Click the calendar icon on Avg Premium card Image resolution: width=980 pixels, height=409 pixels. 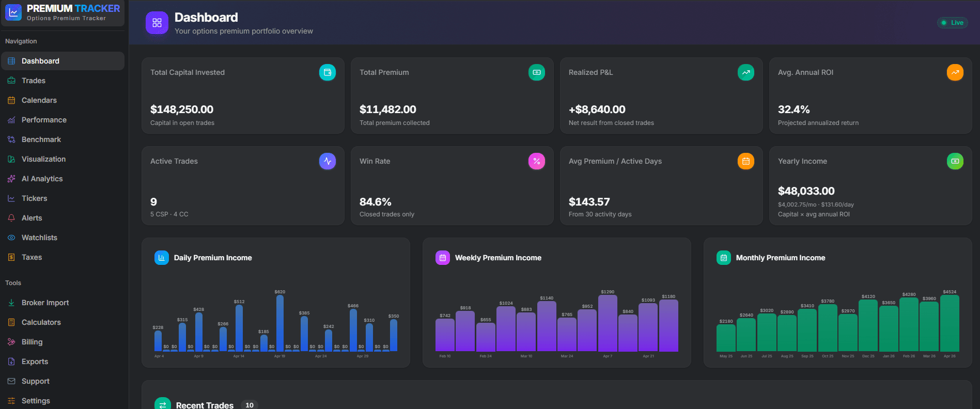pos(746,161)
